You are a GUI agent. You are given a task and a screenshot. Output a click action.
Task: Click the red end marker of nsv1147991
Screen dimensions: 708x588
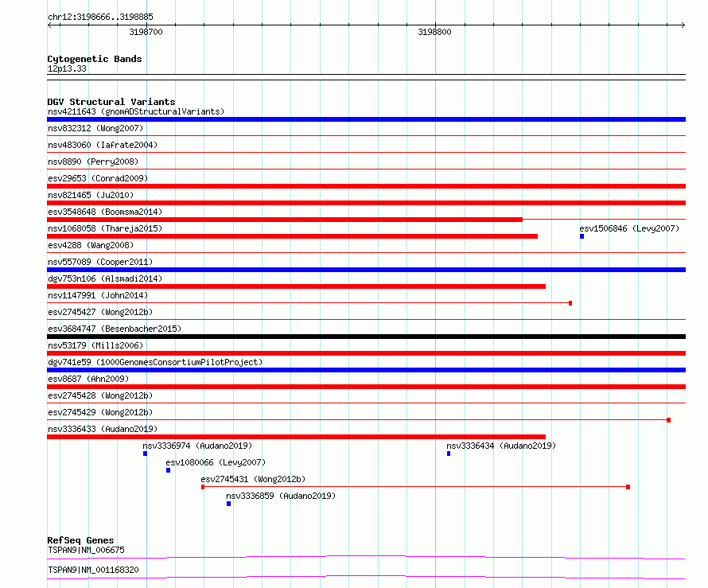pyautogui.click(x=570, y=303)
